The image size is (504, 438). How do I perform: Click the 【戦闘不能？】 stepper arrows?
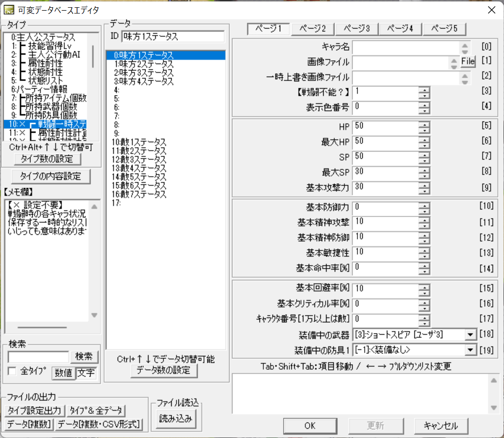point(424,92)
